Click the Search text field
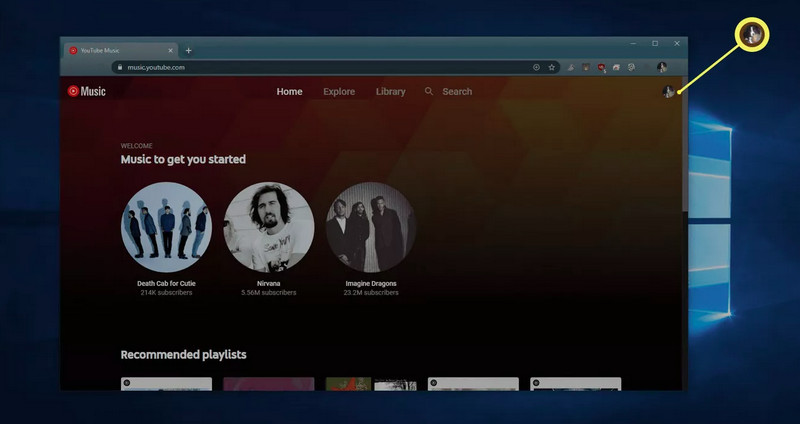Image resolution: width=800 pixels, height=424 pixels. [457, 92]
